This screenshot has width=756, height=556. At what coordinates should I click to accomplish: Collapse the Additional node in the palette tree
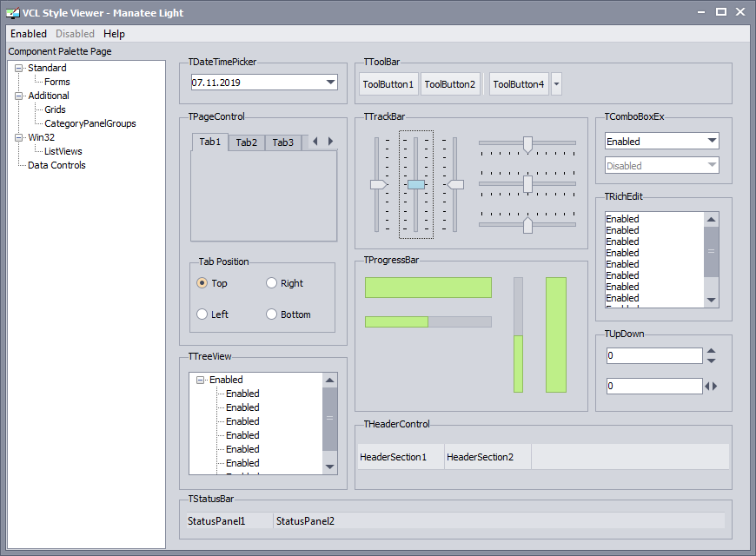19,96
